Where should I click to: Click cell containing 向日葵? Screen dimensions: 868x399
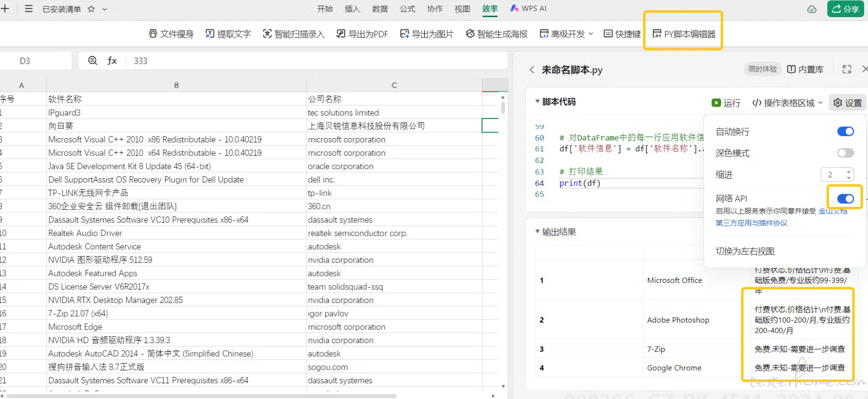click(176, 126)
